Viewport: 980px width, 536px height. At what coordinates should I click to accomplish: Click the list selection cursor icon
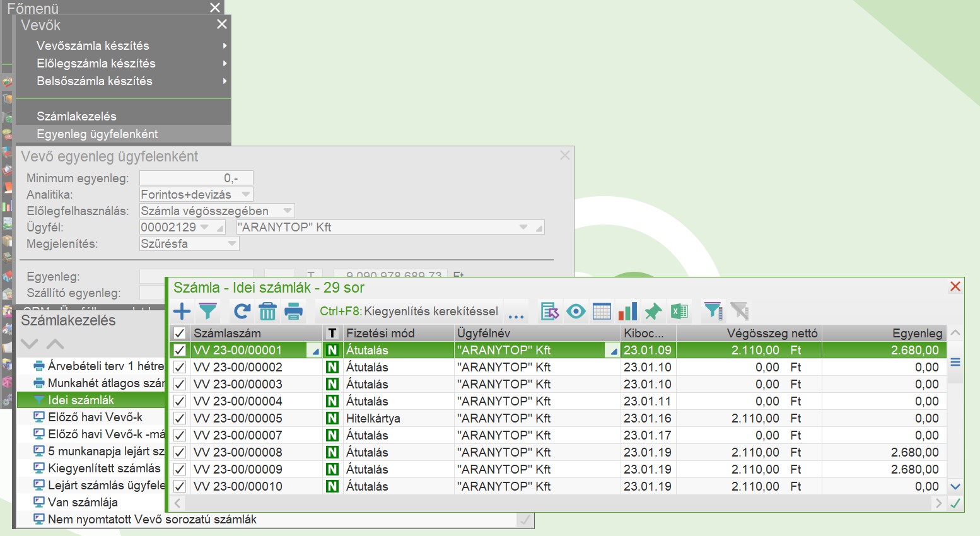pyautogui.click(x=550, y=311)
